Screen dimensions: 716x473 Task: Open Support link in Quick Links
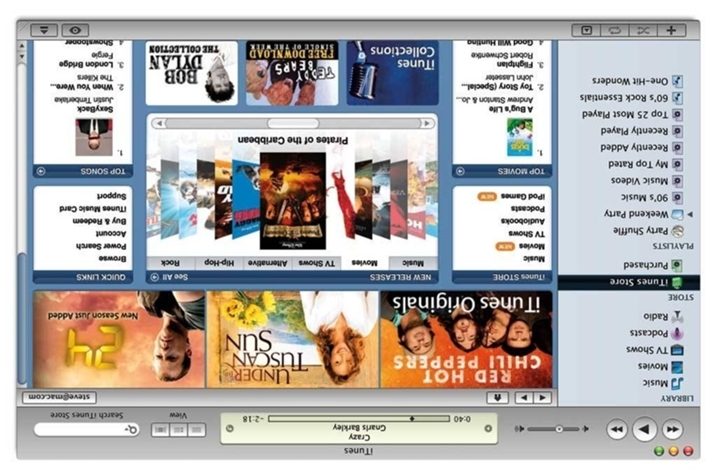[x=111, y=196]
